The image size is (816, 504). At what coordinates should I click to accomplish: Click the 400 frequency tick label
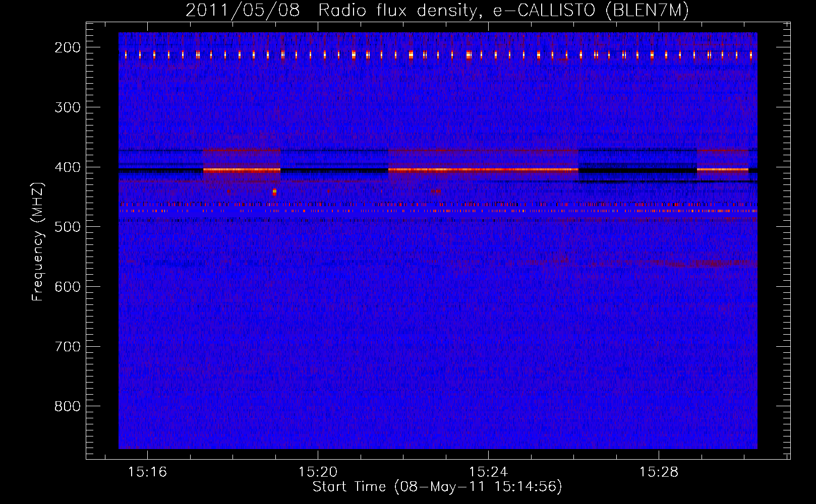(x=67, y=167)
